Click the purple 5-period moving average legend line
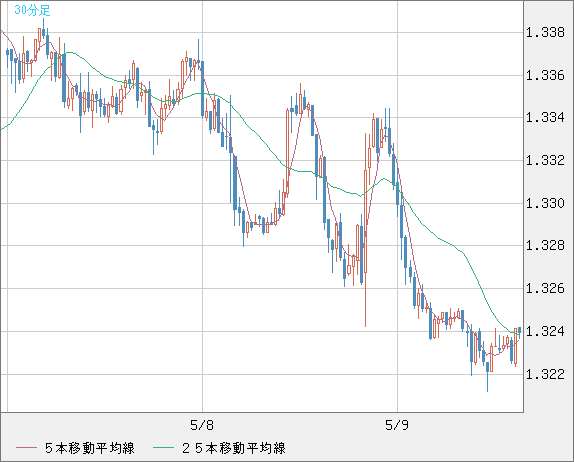The height and width of the screenshot is (462, 574). pos(26,448)
